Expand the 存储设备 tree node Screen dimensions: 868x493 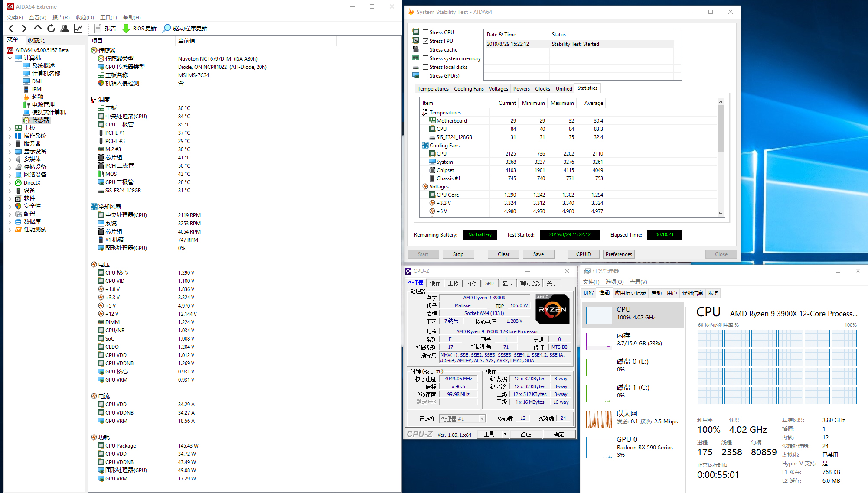(10, 167)
